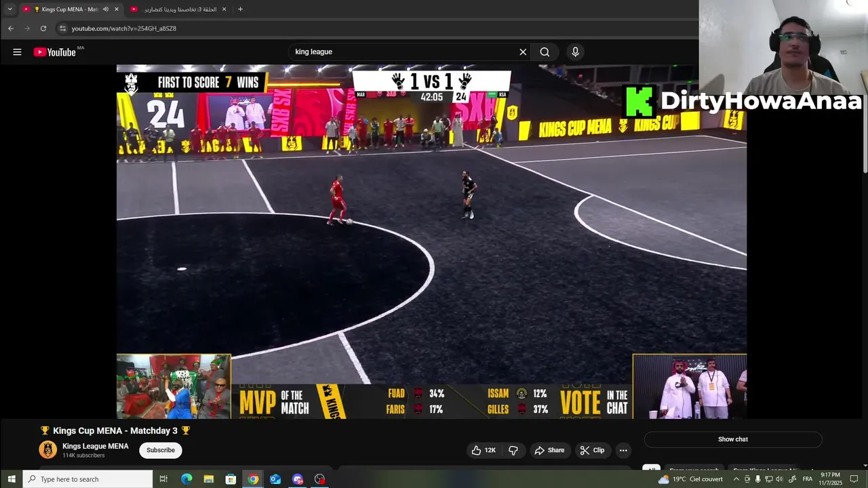868x488 pixels.
Task: Open Task View on the taskbar
Action: 163,479
